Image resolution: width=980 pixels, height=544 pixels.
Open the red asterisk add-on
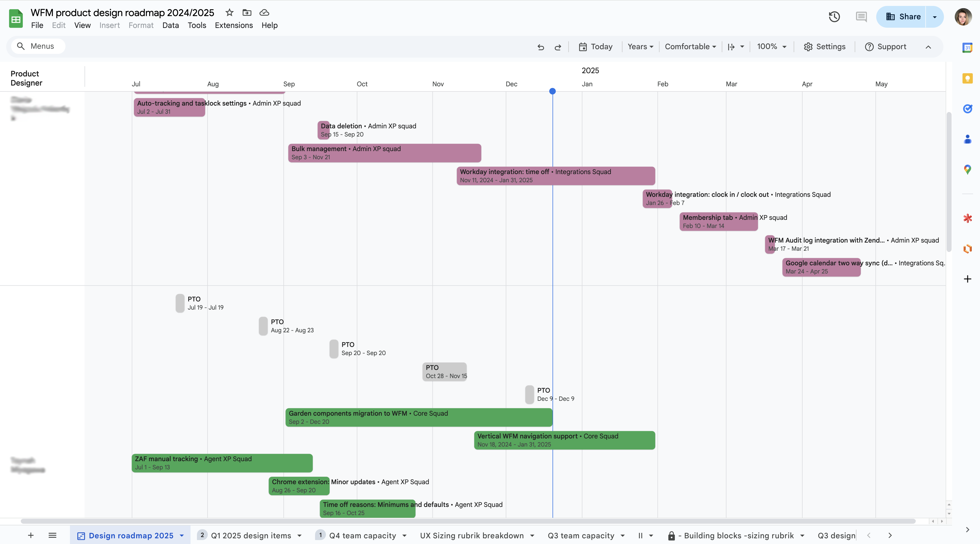(967, 218)
